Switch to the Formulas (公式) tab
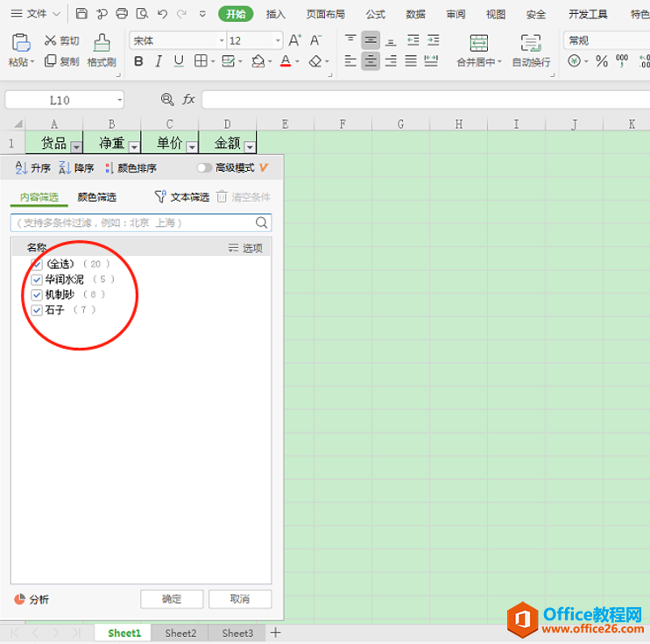650x644 pixels. point(376,15)
